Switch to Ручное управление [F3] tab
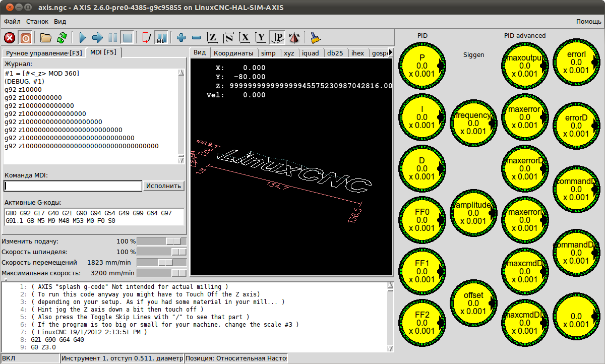Image resolution: width=605 pixels, height=364 pixels. pos(44,53)
